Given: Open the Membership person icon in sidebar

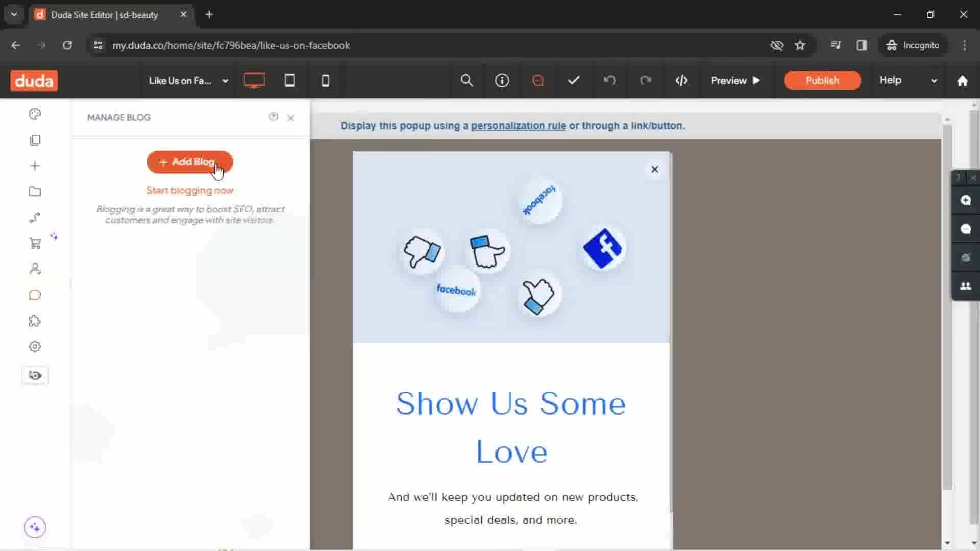Looking at the screenshot, I should [x=35, y=269].
